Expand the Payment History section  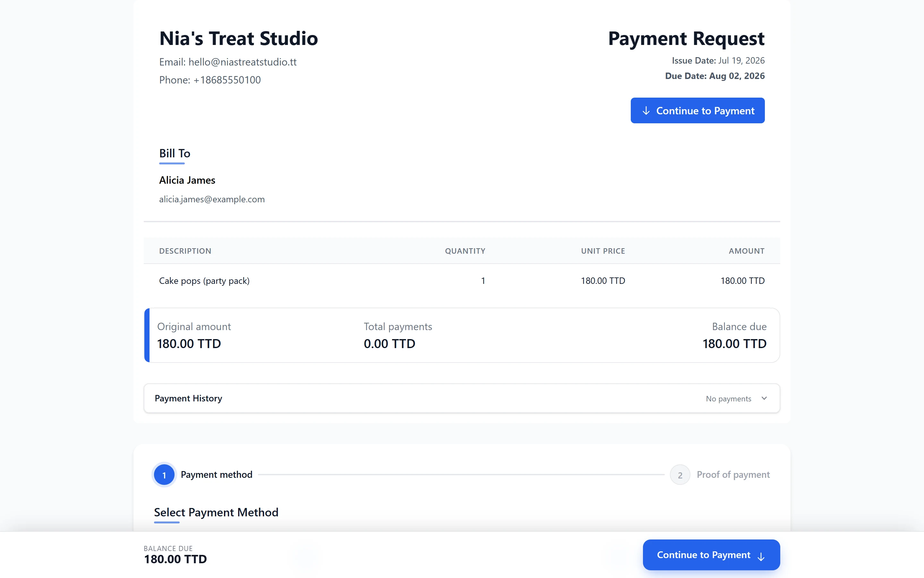(x=462, y=398)
